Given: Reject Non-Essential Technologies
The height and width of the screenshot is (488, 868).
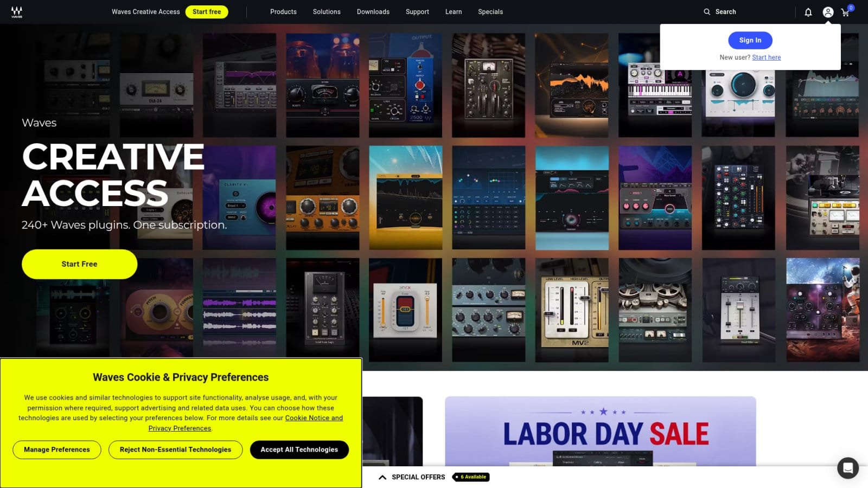Looking at the screenshot, I should coord(175,450).
